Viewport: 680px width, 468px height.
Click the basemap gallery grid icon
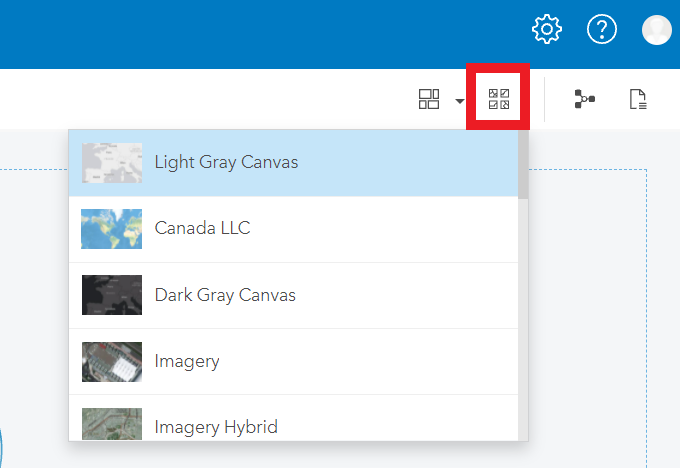click(429, 99)
